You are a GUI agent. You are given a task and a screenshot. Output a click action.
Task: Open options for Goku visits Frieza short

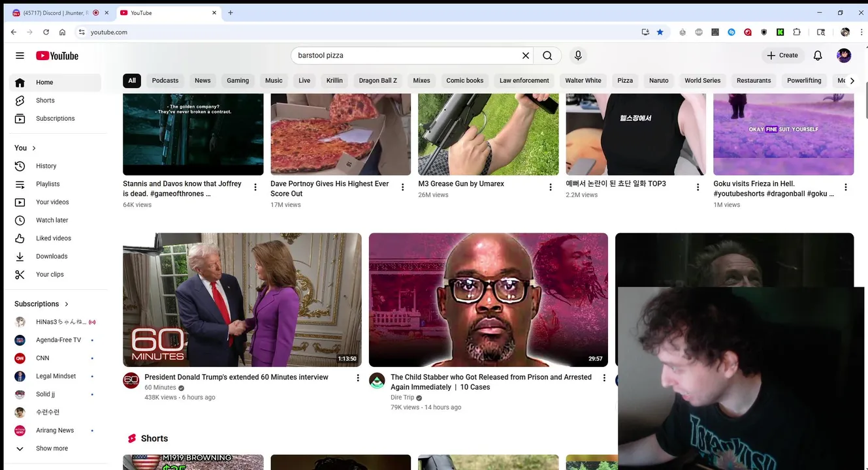click(x=846, y=187)
